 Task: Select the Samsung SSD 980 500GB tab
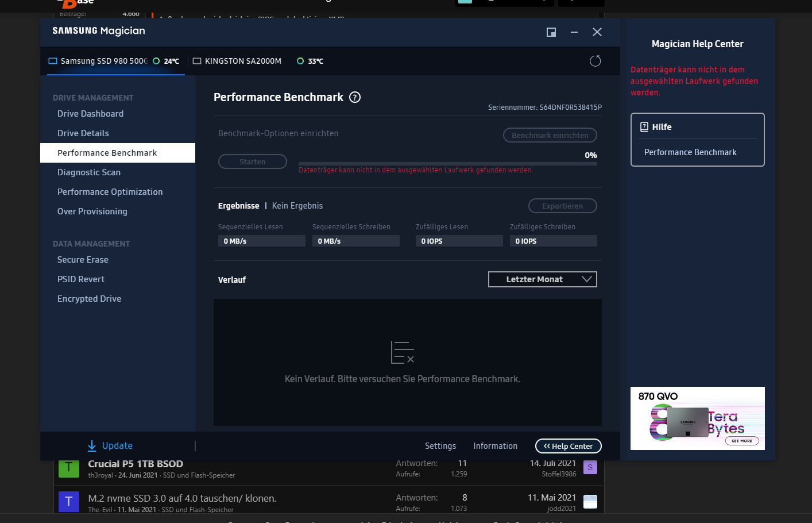coord(116,61)
